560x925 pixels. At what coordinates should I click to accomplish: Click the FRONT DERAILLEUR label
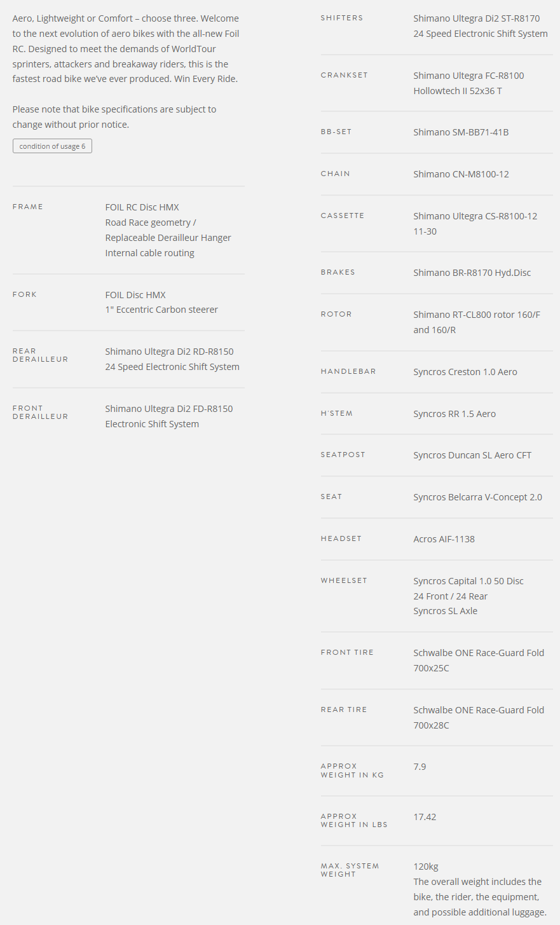[x=40, y=413]
